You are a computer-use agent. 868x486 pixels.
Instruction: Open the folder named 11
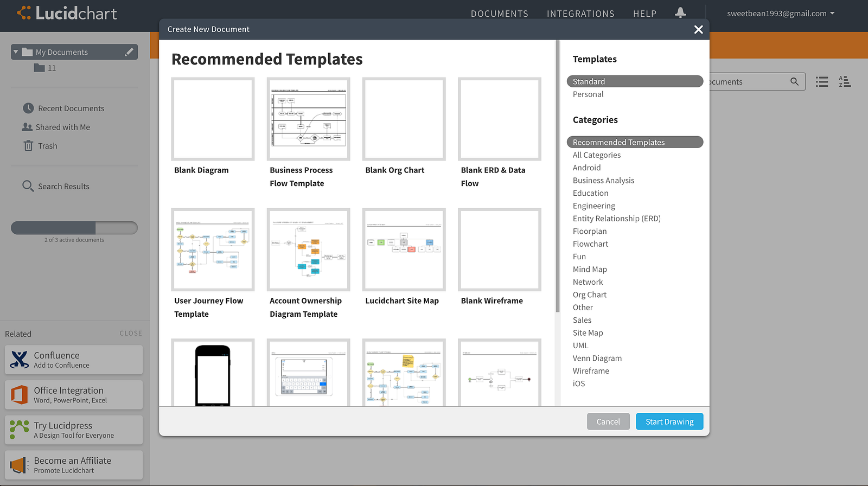pos(52,68)
